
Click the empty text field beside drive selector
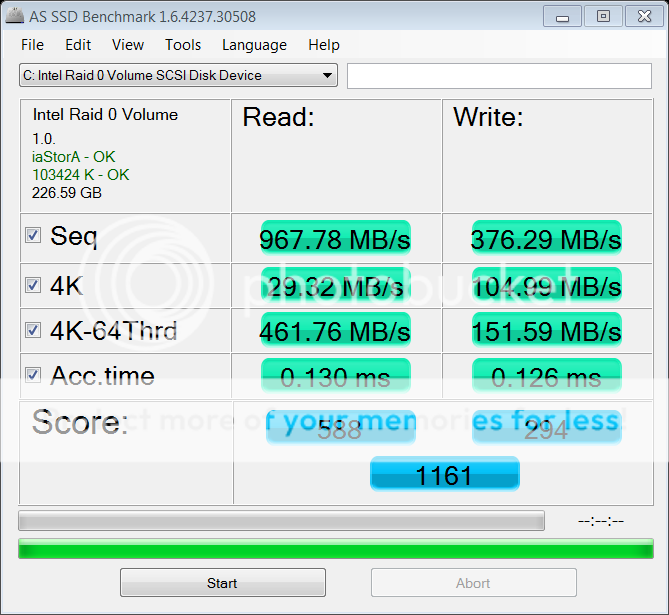tap(498, 76)
